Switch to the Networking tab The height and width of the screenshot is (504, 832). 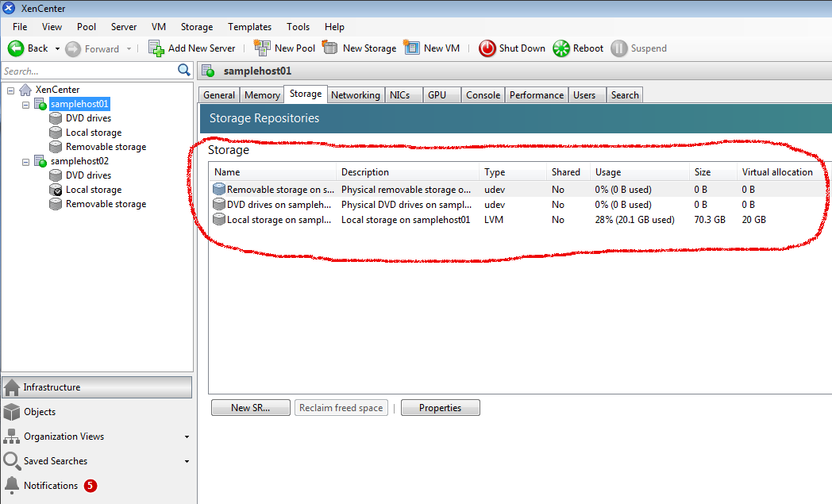pyautogui.click(x=355, y=95)
